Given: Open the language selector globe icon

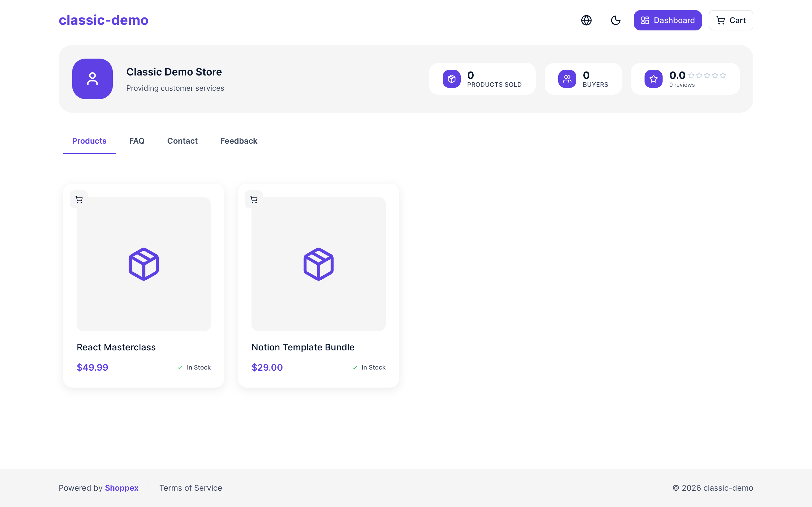Looking at the screenshot, I should [x=586, y=20].
